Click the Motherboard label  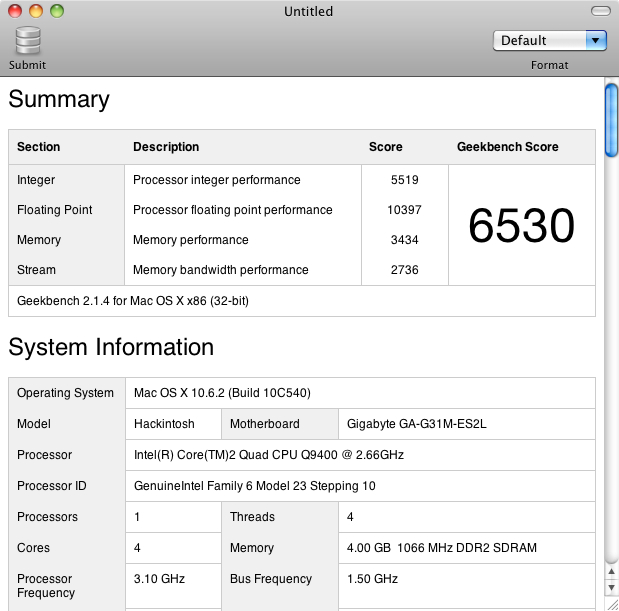(265, 424)
